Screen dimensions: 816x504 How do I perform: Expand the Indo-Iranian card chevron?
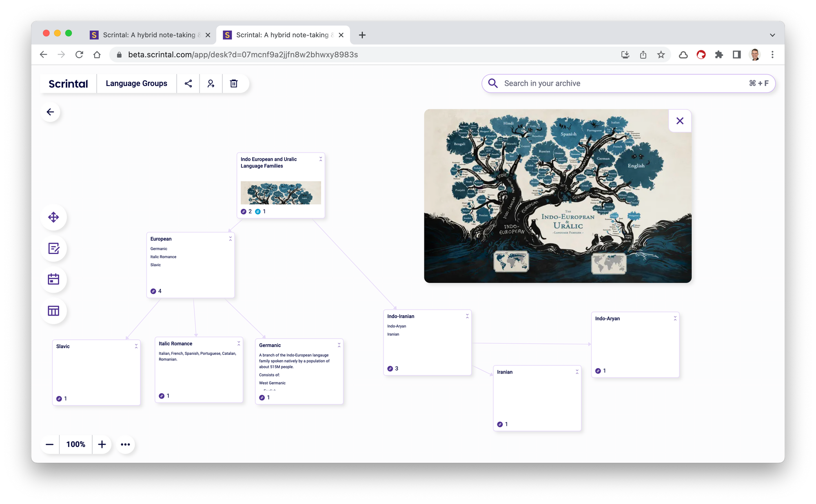click(x=467, y=316)
